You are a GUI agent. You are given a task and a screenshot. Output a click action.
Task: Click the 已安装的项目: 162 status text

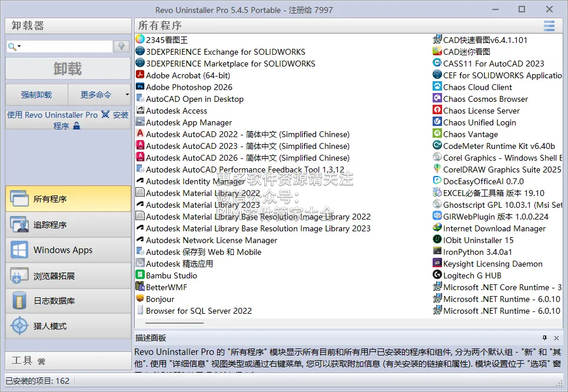click(37, 381)
